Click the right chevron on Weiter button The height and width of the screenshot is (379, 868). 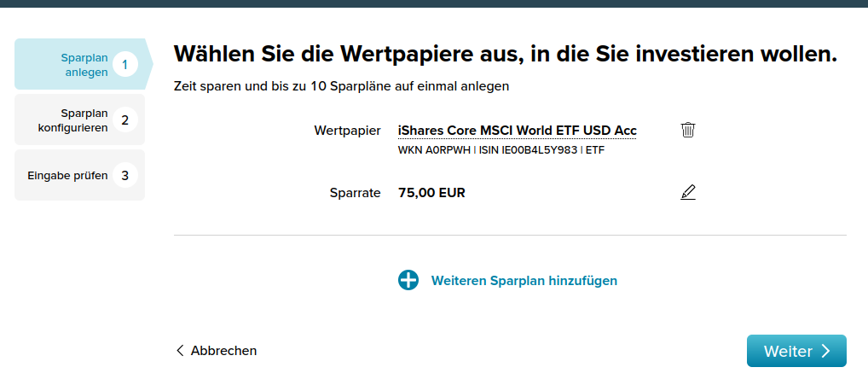825,351
